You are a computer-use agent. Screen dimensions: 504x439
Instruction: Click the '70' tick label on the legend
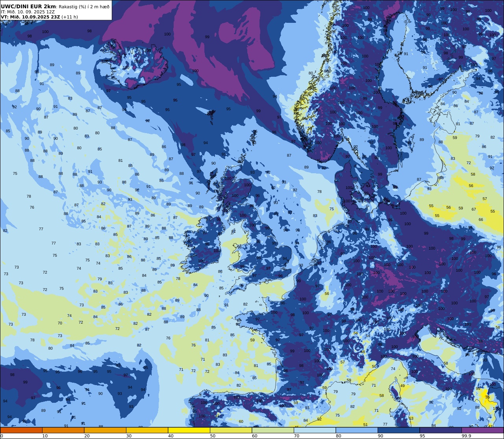[x=296, y=436]
